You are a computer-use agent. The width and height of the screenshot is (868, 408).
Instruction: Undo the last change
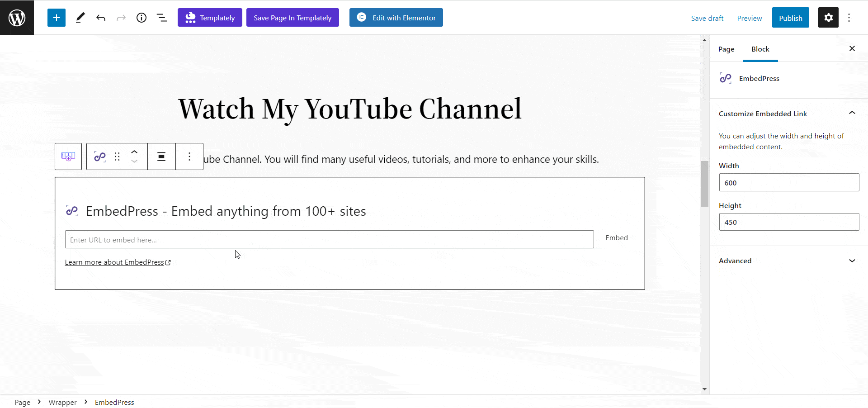[x=101, y=18]
